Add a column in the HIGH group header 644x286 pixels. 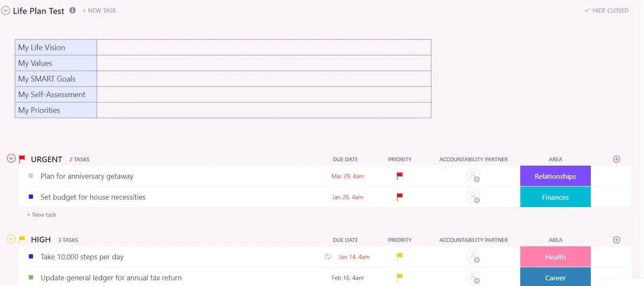click(617, 240)
